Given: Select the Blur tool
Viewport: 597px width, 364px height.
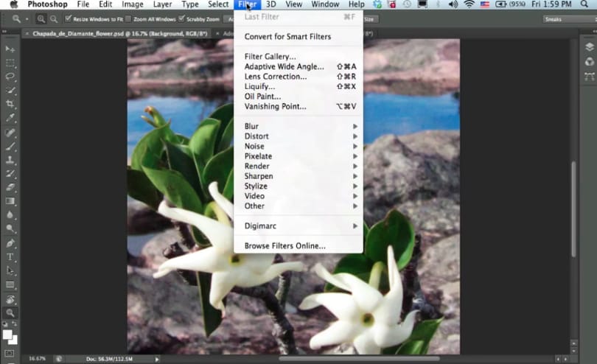Looking at the screenshot, I should (x=10, y=214).
